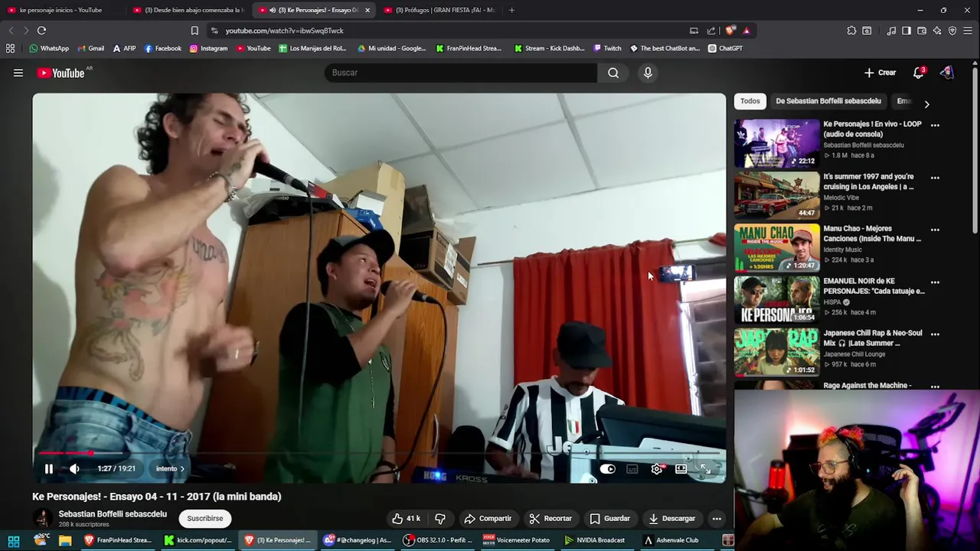
Task: Dislike the video with the thumbs down
Action: click(440, 519)
